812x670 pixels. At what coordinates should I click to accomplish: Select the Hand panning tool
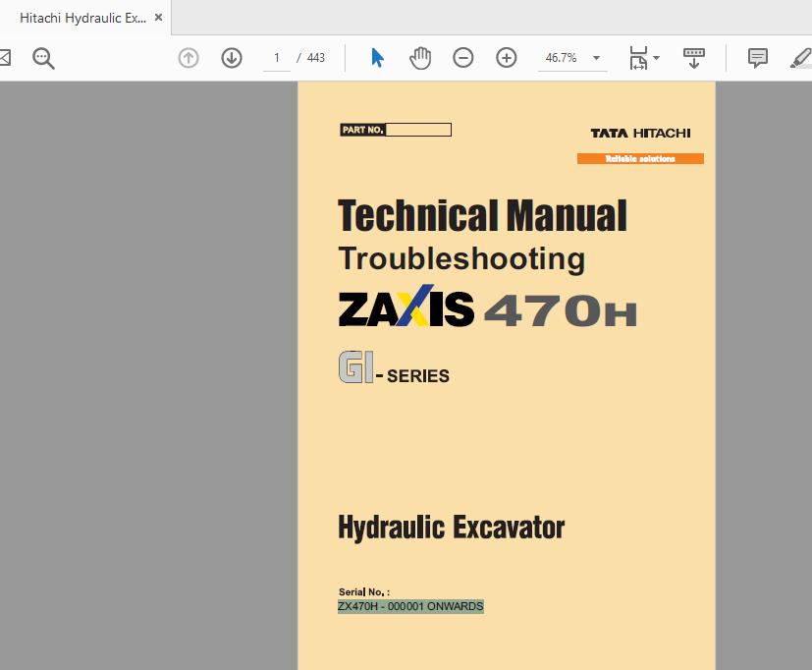(x=420, y=57)
